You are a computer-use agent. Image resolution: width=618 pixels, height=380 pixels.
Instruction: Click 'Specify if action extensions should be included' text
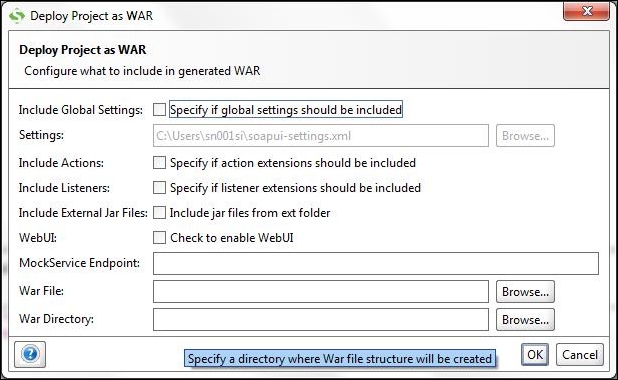pyautogui.click(x=293, y=163)
